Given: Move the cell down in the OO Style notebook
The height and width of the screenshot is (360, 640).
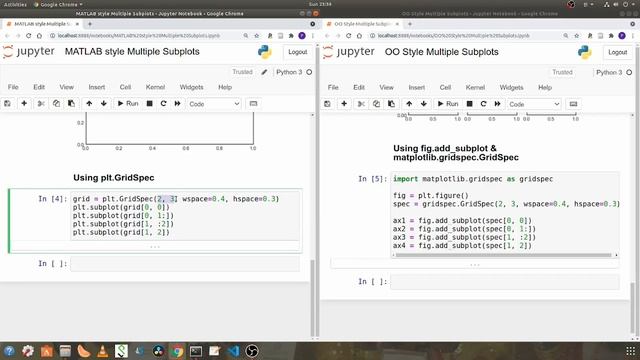Looking at the screenshot, I should 424,104.
